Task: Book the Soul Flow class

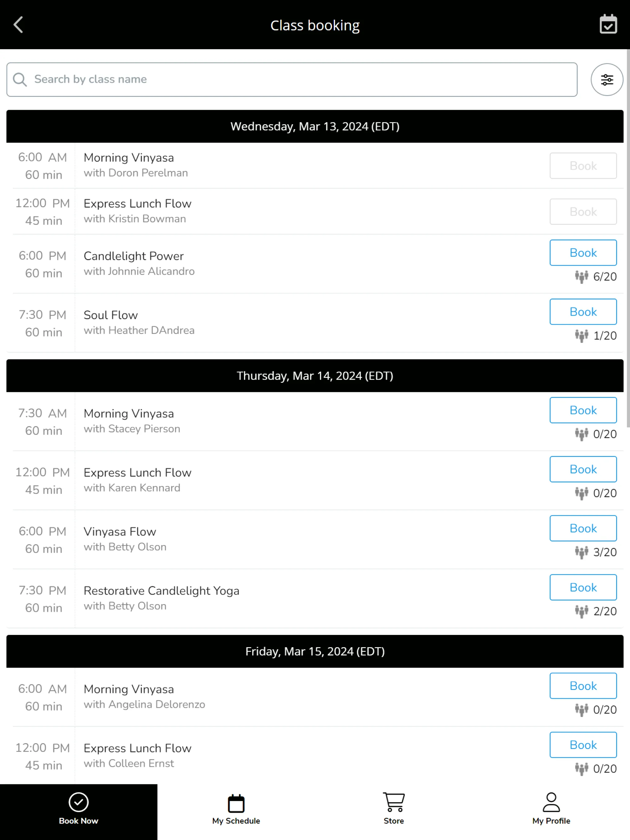Action: coord(583,311)
